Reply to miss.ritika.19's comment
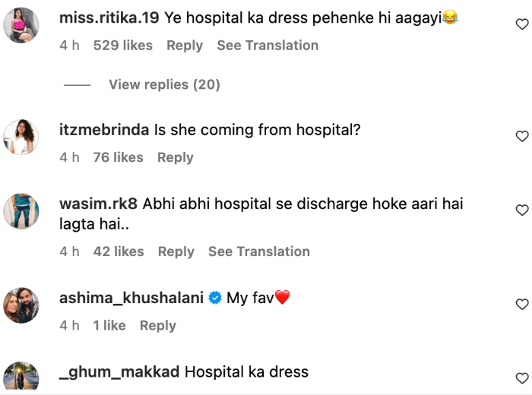The image size is (532, 395). [x=185, y=46]
